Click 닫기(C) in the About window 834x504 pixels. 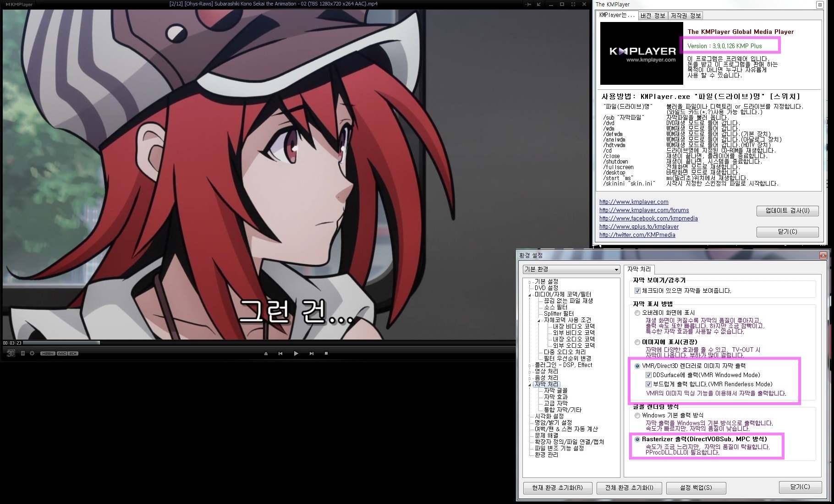787,232
